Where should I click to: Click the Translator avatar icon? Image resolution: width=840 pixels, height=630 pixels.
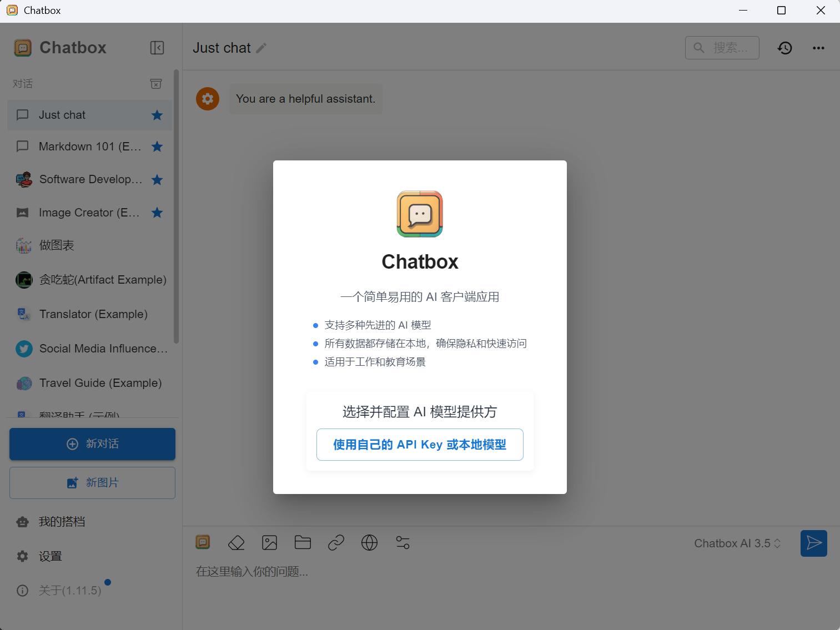click(24, 314)
